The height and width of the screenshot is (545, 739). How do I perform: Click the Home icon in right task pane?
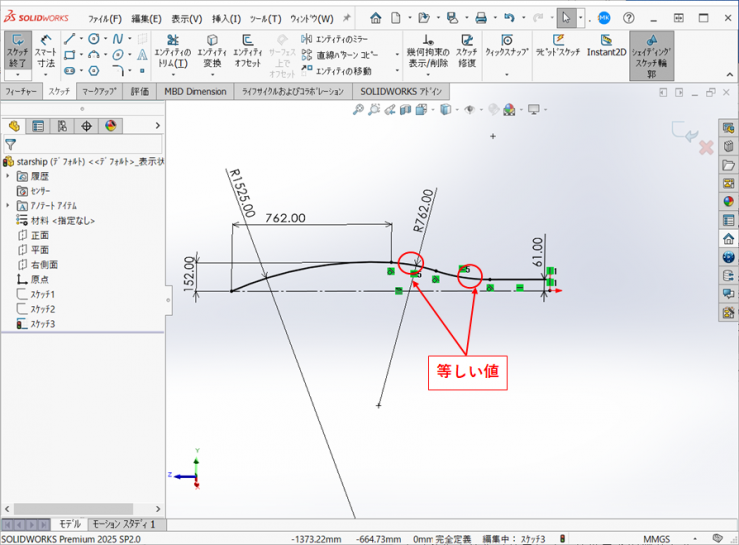pyautogui.click(x=728, y=238)
